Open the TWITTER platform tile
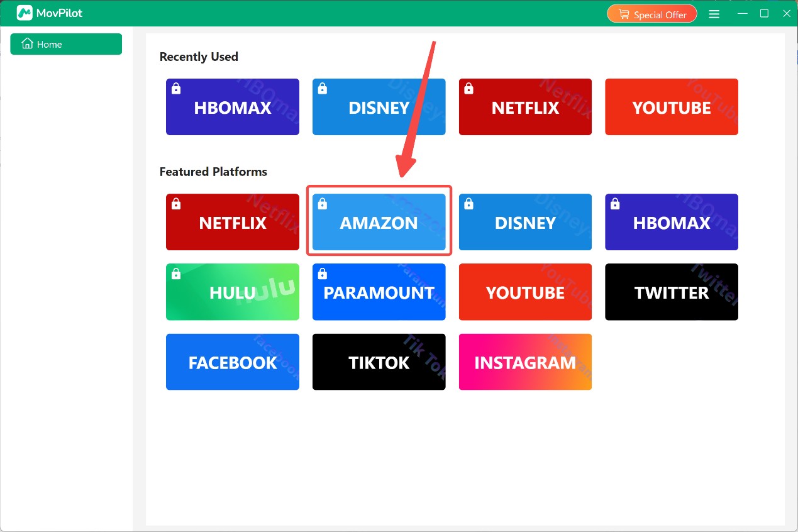The height and width of the screenshot is (532, 798). (672, 292)
